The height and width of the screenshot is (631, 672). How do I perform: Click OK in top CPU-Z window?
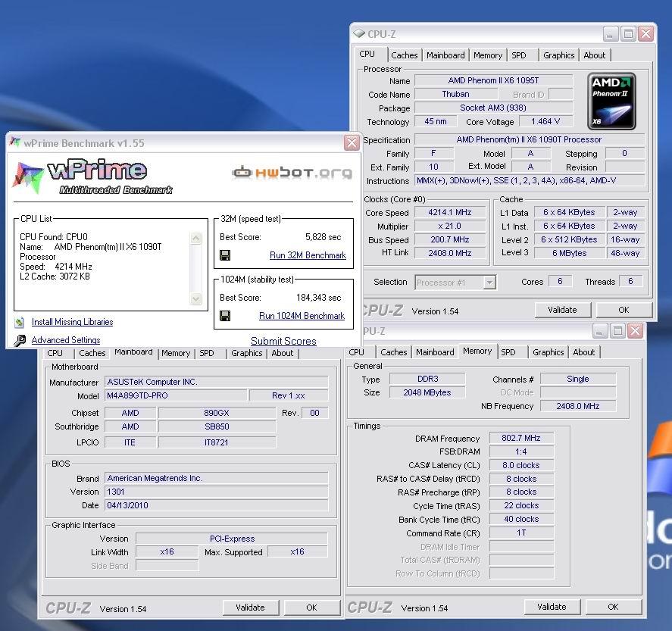coord(624,310)
